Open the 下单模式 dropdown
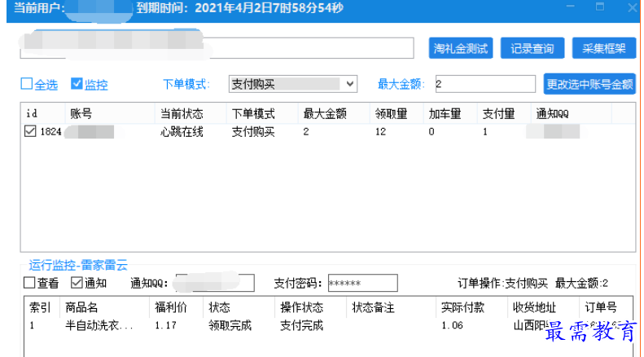The width and height of the screenshot is (644, 357). click(293, 84)
